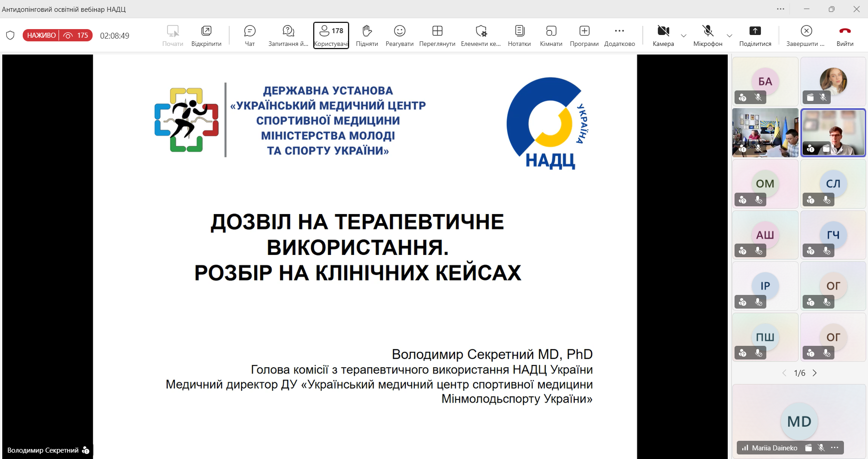Click page indicator 1/6
The width and height of the screenshot is (868, 459).
(x=799, y=373)
